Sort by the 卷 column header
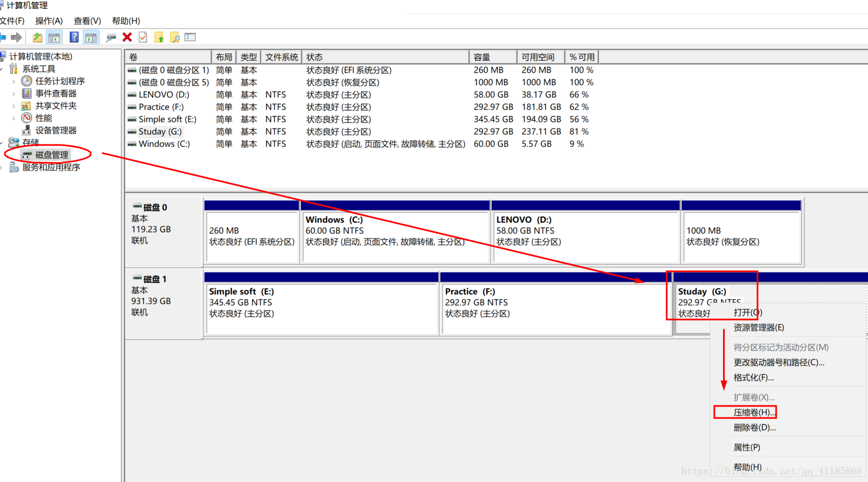868x482 pixels. [x=168, y=57]
